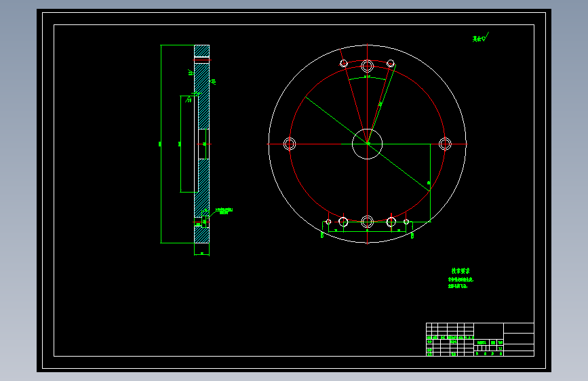Select the left B section marker

322,235
